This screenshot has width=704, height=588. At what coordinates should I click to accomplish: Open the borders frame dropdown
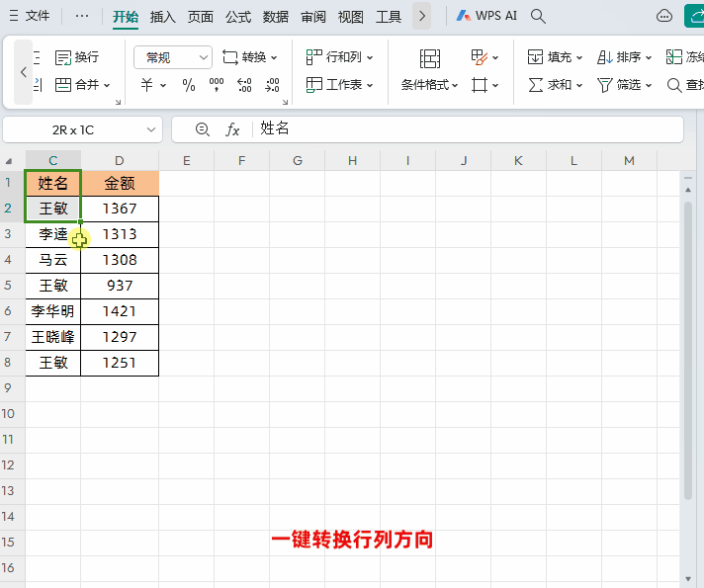[x=484, y=85]
